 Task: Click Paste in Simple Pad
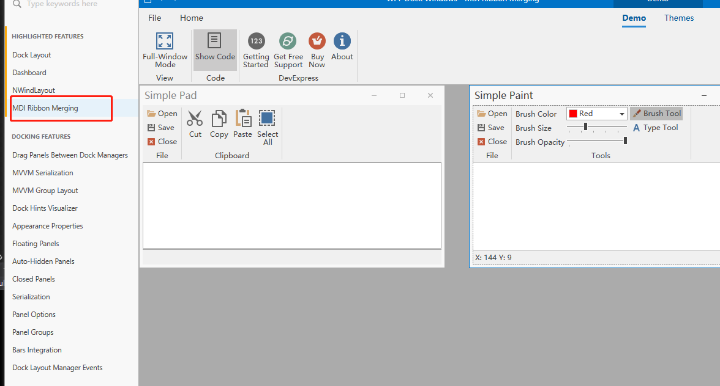(x=243, y=124)
